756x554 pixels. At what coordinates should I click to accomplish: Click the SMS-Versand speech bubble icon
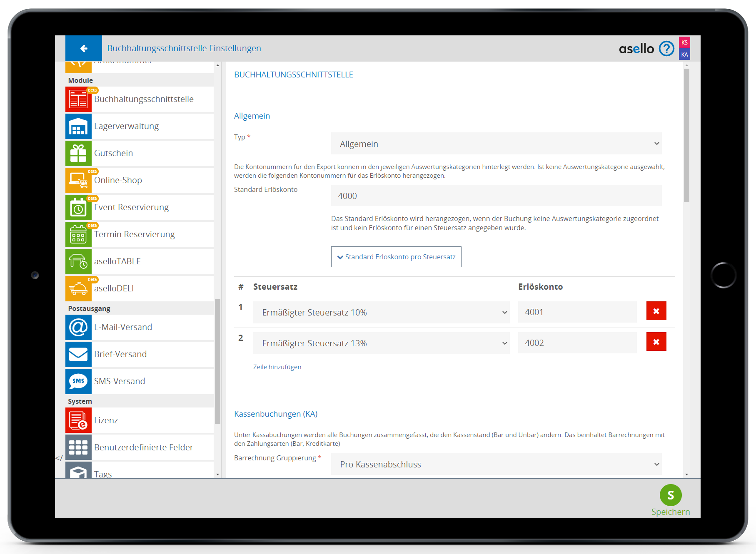click(78, 382)
